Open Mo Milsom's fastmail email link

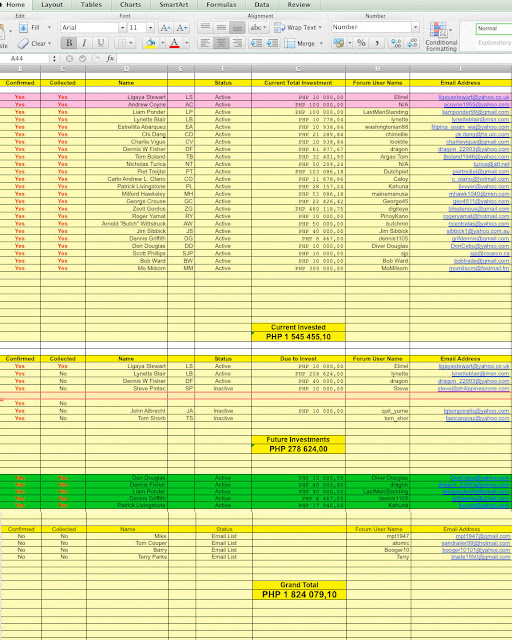[479, 268]
